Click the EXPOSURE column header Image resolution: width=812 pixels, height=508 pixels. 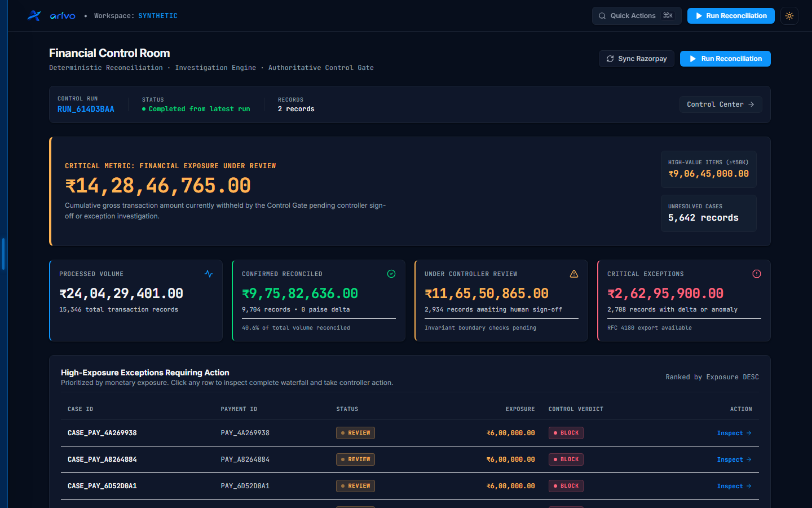point(520,409)
